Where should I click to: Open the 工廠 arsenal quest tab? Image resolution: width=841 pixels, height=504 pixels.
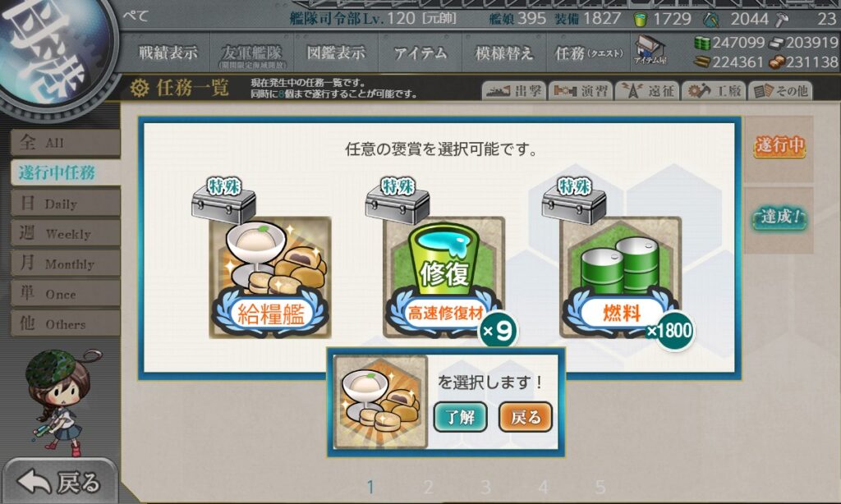coord(714,91)
